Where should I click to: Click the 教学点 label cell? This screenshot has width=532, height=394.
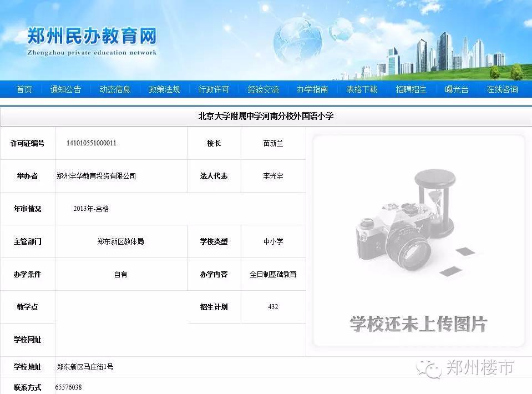point(28,307)
